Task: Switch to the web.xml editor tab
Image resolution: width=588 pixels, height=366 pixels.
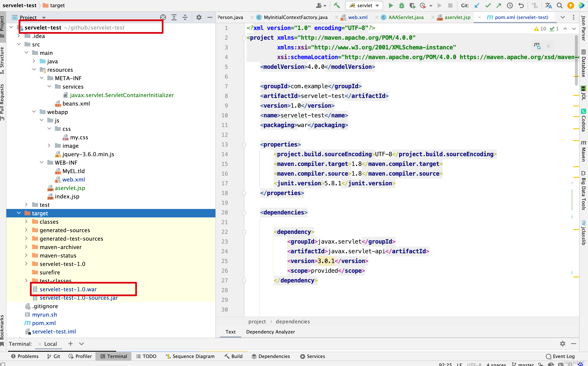Action: (357, 18)
